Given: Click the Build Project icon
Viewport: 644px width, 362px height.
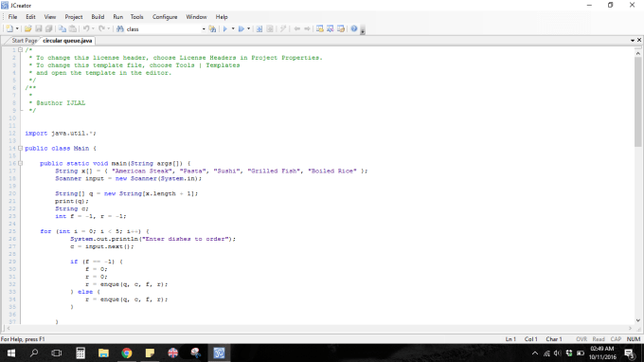Looking at the screenshot, I should point(259,28).
